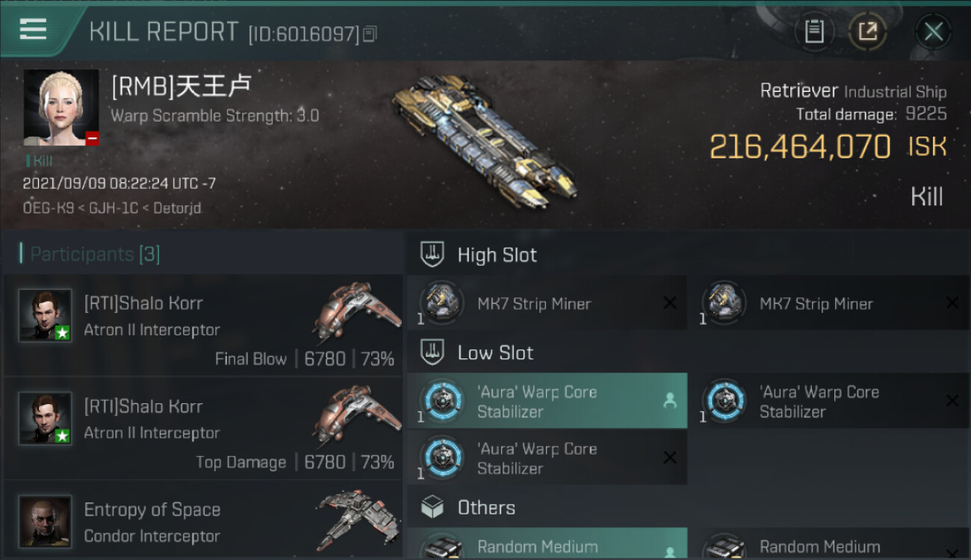
Task: Open the Entropy of Space participant entry
Action: pyautogui.click(x=203, y=520)
